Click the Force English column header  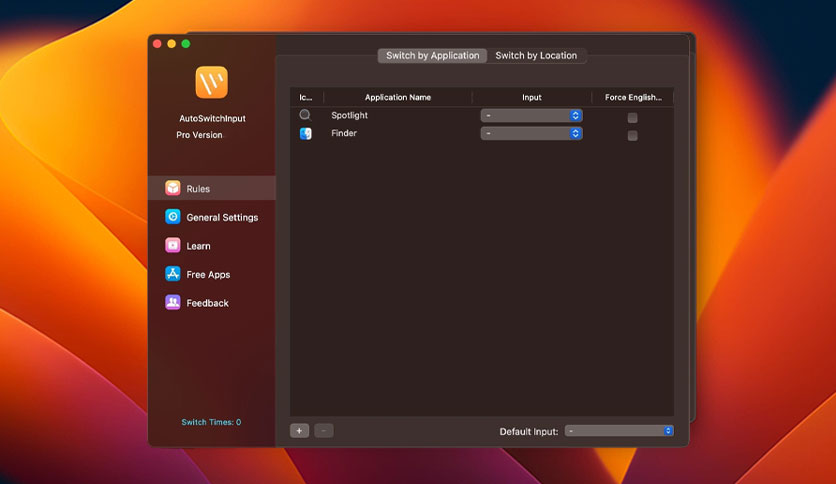coord(633,98)
